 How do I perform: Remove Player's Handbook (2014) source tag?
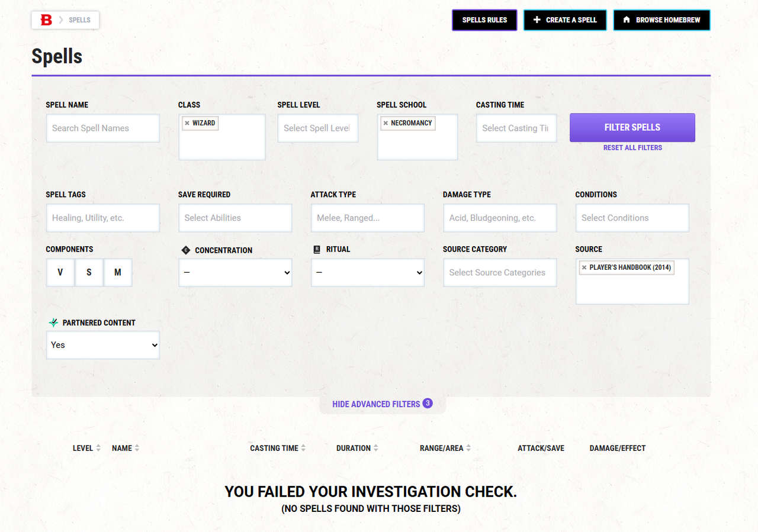pos(584,267)
